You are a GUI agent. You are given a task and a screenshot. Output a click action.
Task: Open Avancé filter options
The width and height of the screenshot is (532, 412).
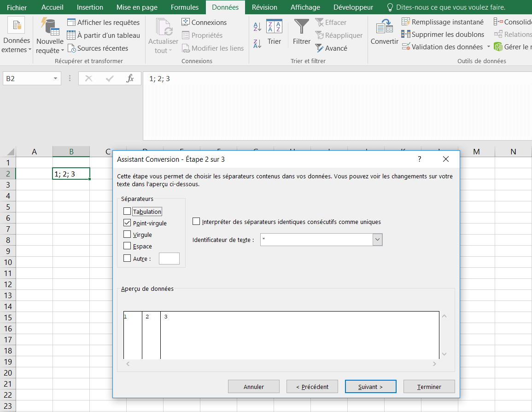click(331, 48)
